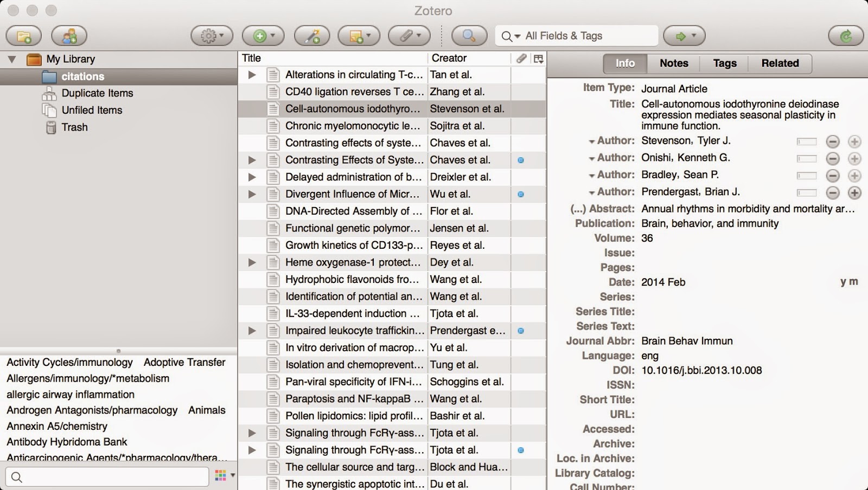Open the tag selector colored grid menu
Screen dimensions: 868x490
pyautogui.click(x=224, y=475)
